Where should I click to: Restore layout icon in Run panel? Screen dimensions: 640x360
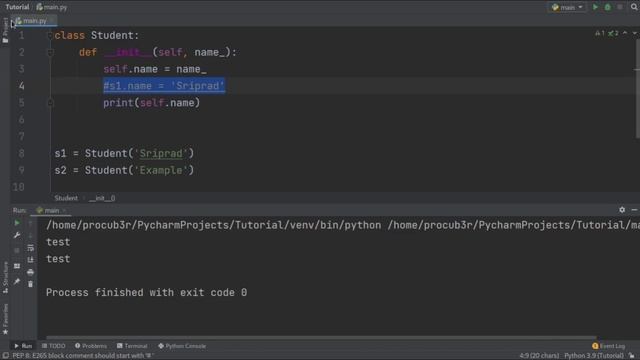tap(17, 266)
